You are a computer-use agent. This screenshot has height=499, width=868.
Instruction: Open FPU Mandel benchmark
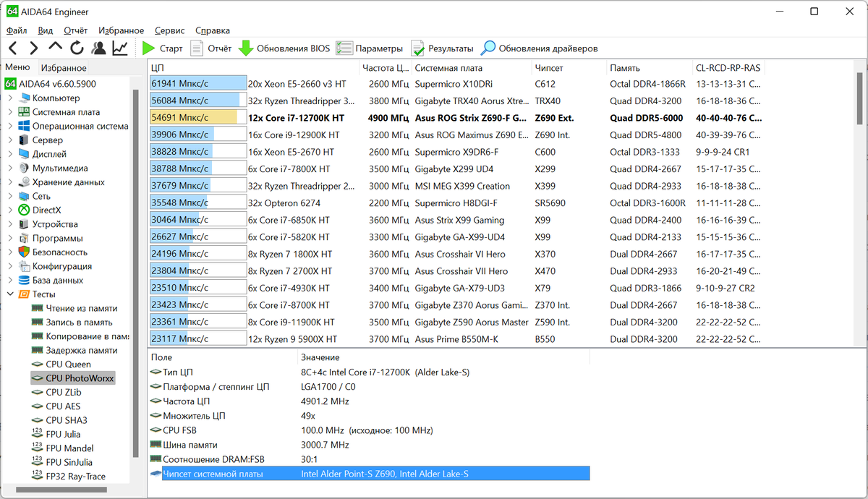click(63, 448)
